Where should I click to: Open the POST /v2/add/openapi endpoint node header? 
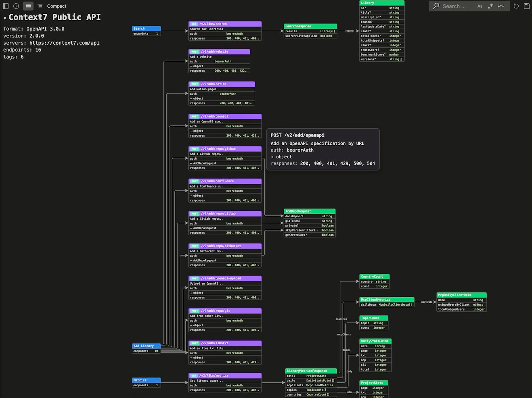[225, 117]
